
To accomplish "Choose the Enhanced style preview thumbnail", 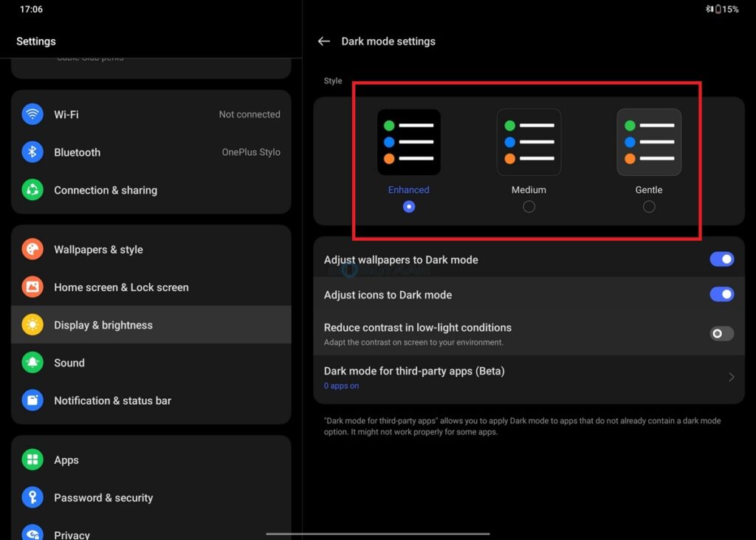I will [x=409, y=143].
